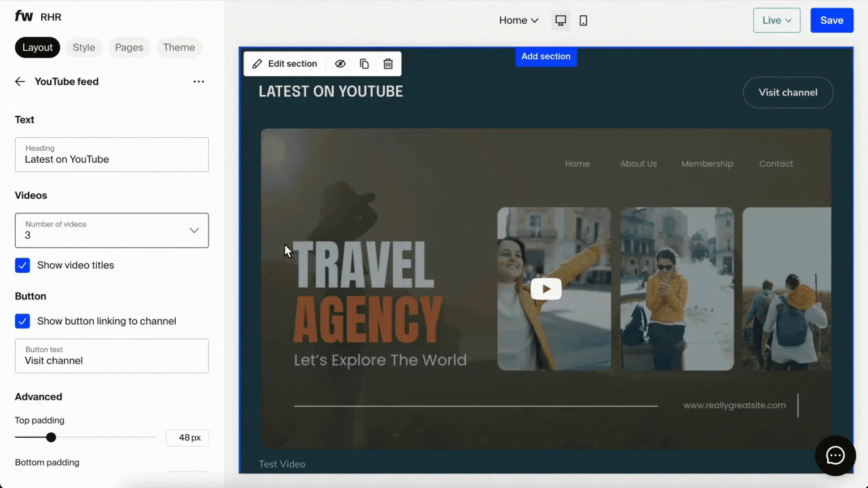Viewport: 868px width, 488px height.
Task: Switch to the Style tab
Action: (x=84, y=47)
